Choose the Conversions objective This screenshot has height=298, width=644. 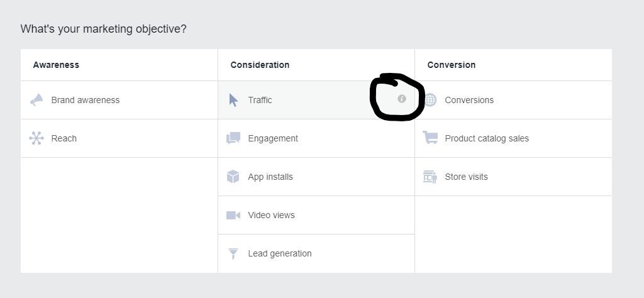pos(469,100)
